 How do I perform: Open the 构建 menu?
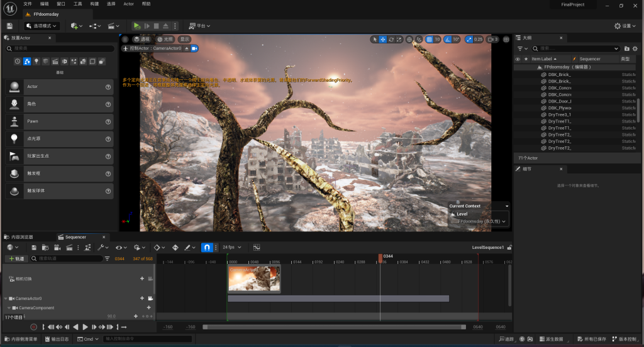pos(94,4)
